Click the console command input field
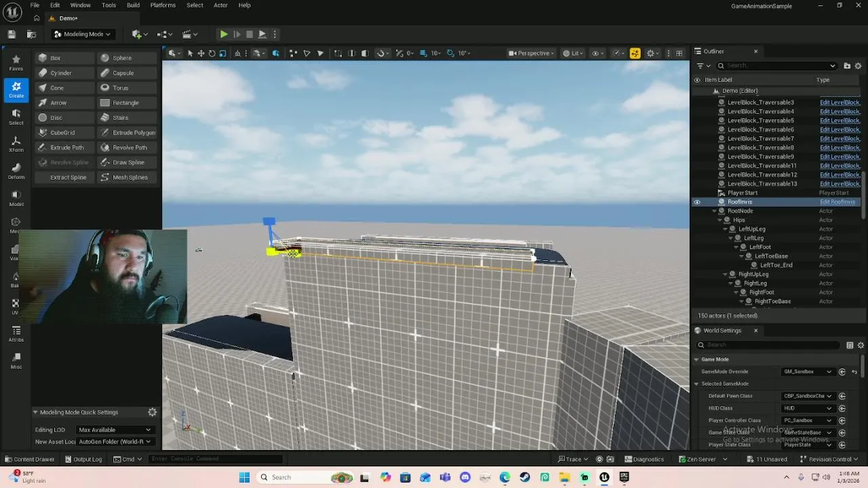This screenshot has height=488, width=868. coord(217,459)
